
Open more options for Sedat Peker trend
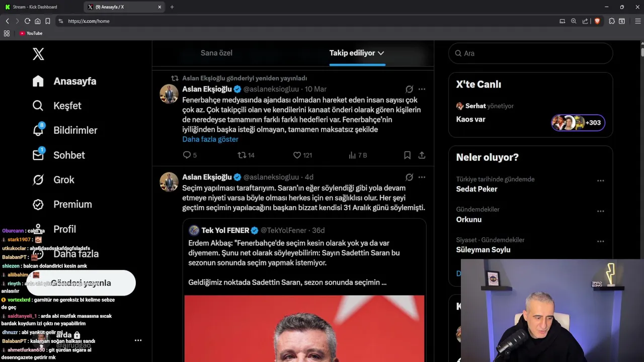(x=600, y=180)
